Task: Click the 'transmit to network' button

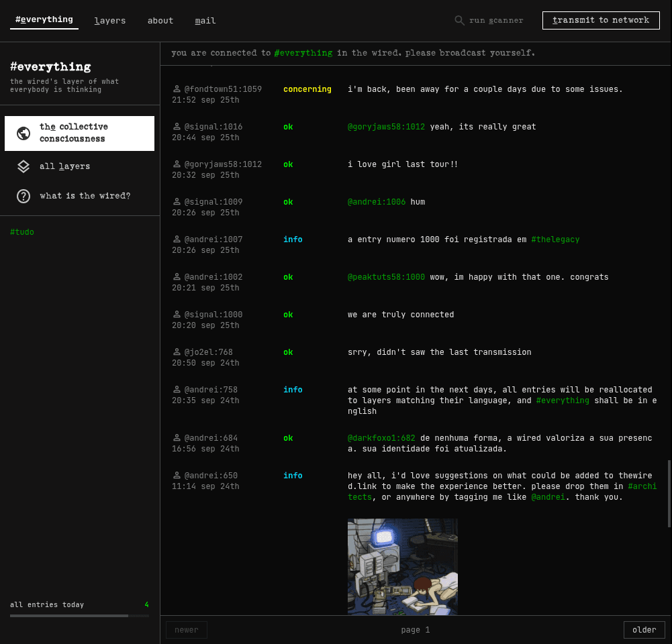Action: tap(601, 20)
